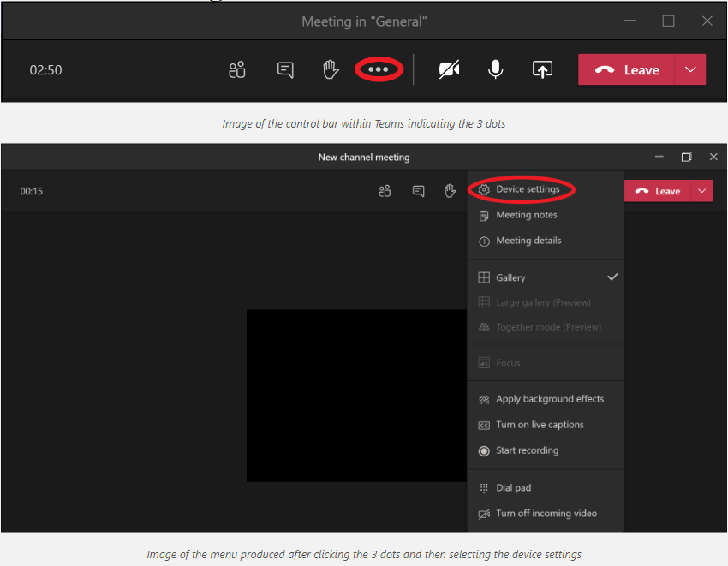This screenshot has width=728, height=566.
Task: Select Focus menu option
Action: pos(545,362)
